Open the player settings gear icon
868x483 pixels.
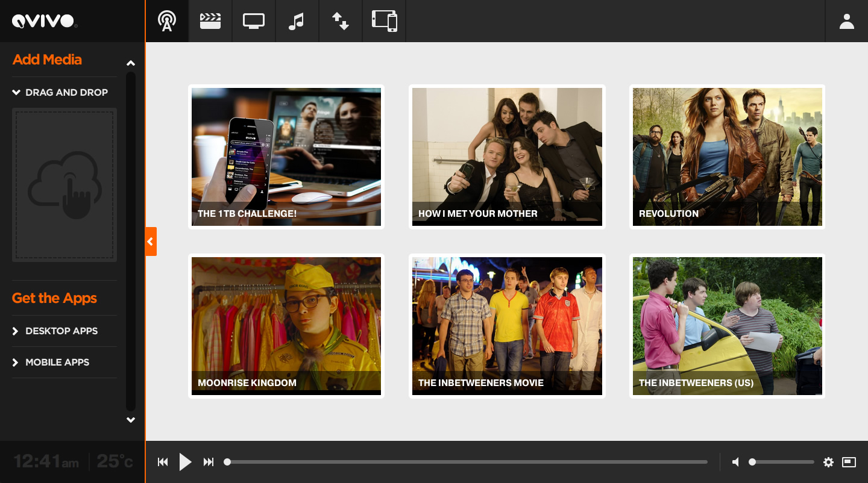pyautogui.click(x=828, y=462)
